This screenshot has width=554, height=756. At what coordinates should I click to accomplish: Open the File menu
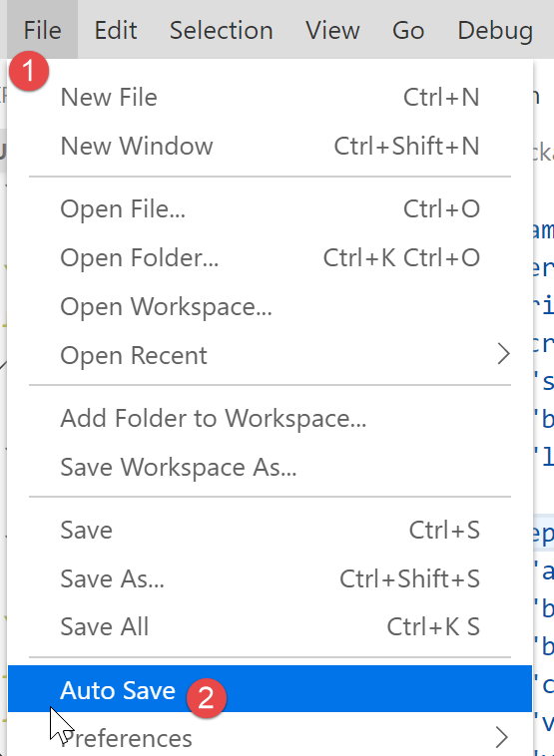point(43,30)
